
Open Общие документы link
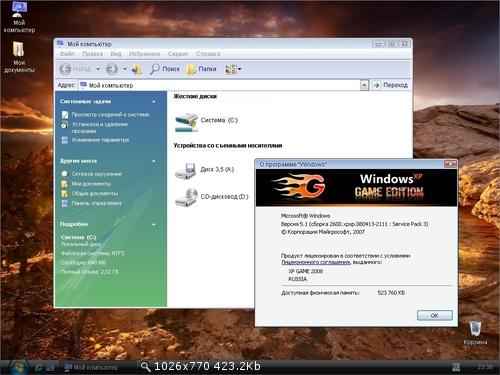tap(95, 193)
